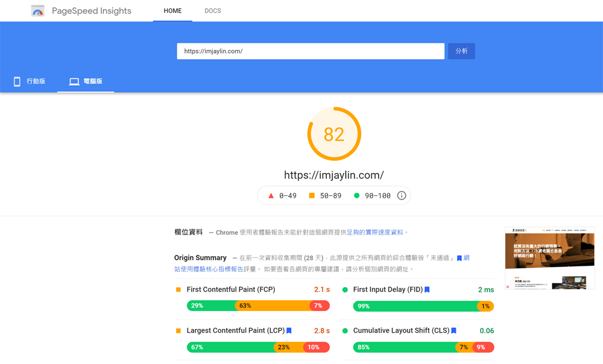Click the CLS distribution bar

[423, 347]
